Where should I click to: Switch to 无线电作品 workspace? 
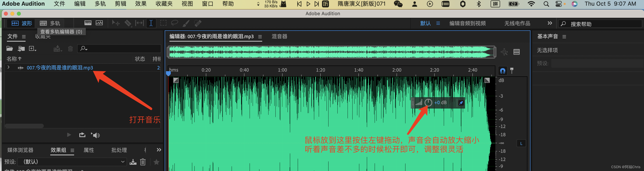click(x=517, y=23)
